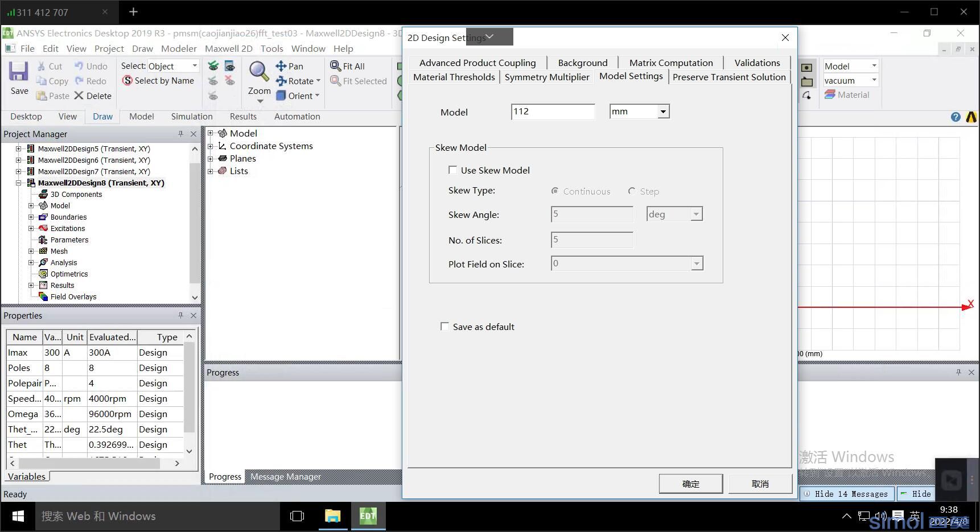Click the Select by Name icon
The image size is (980, 532).
(x=127, y=81)
